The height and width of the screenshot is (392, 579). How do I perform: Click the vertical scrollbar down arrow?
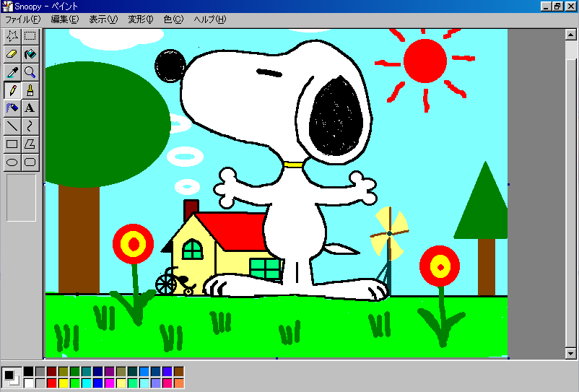click(570, 353)
